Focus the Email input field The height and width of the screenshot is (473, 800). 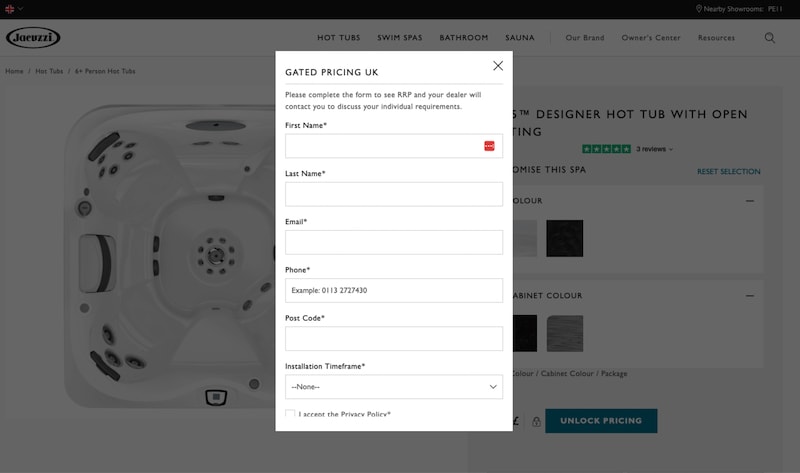(x=394, y=242)
